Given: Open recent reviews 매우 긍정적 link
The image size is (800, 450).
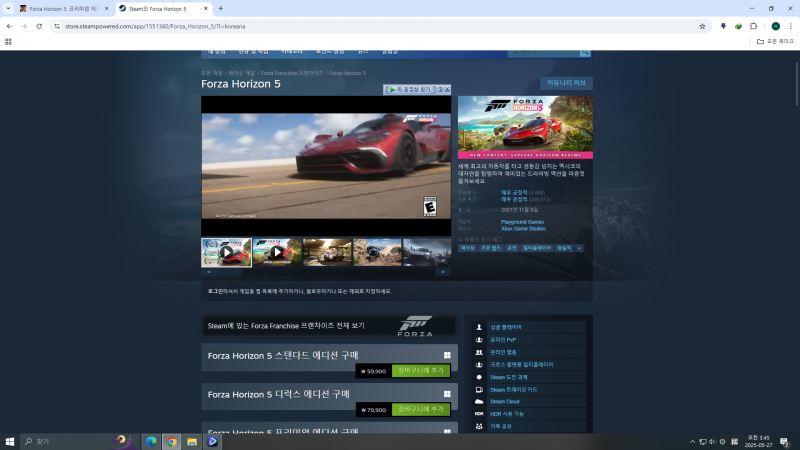Looking at the screenshot, I should pos(514,192).
